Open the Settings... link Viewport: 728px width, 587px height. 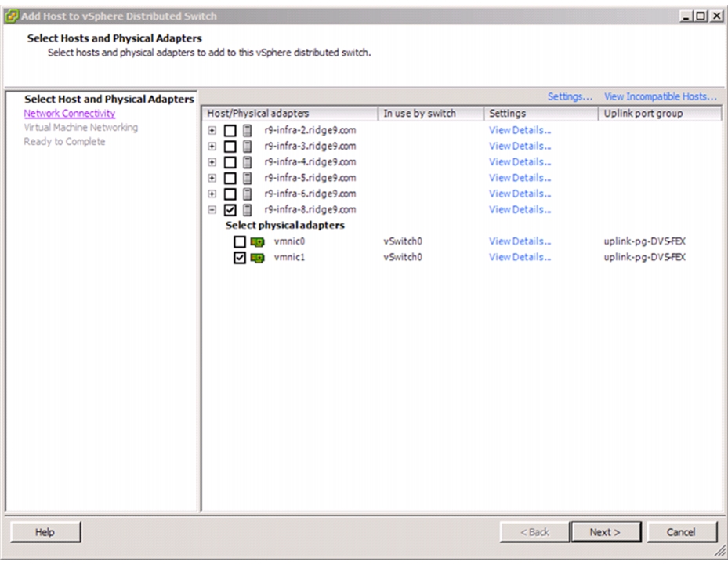tap(570, 96)
